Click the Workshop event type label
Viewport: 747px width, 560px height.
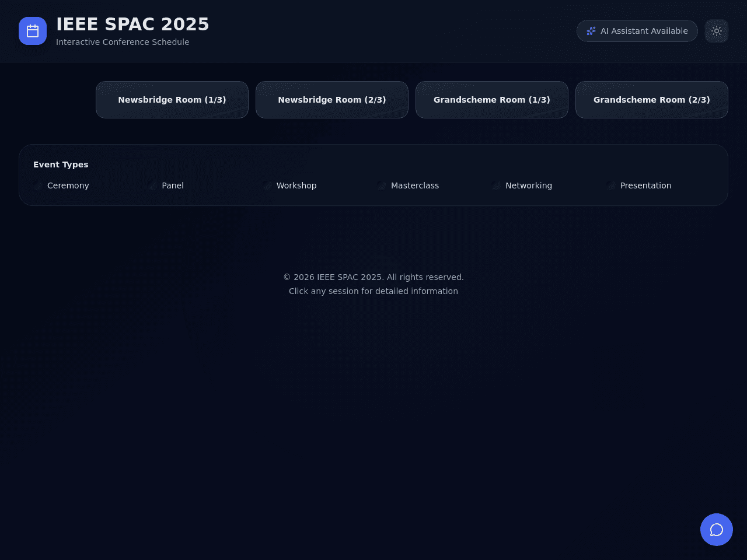pyautogui.click(x=296, y=185)
